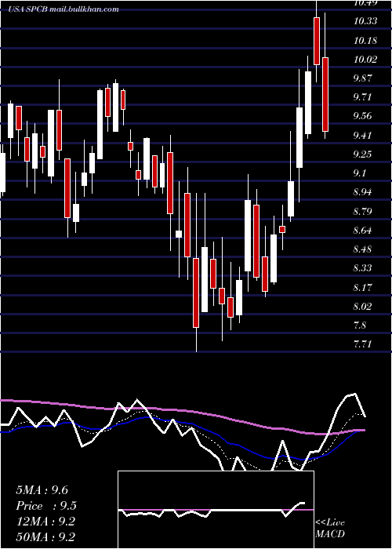Image resolution: width=392 pixels, height=549 pixels.
Task: Click the last red candle at right edge
Action: (325, 95)
